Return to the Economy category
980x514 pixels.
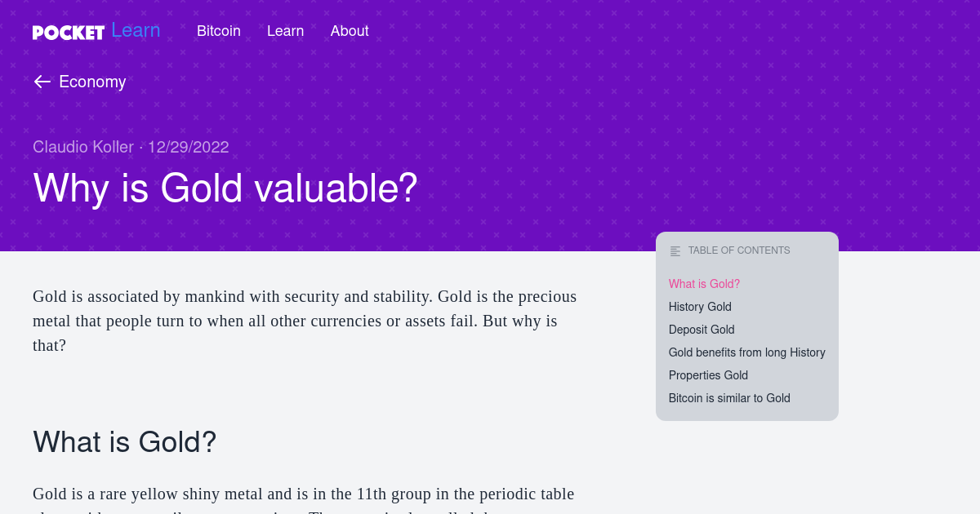[92, 82]
